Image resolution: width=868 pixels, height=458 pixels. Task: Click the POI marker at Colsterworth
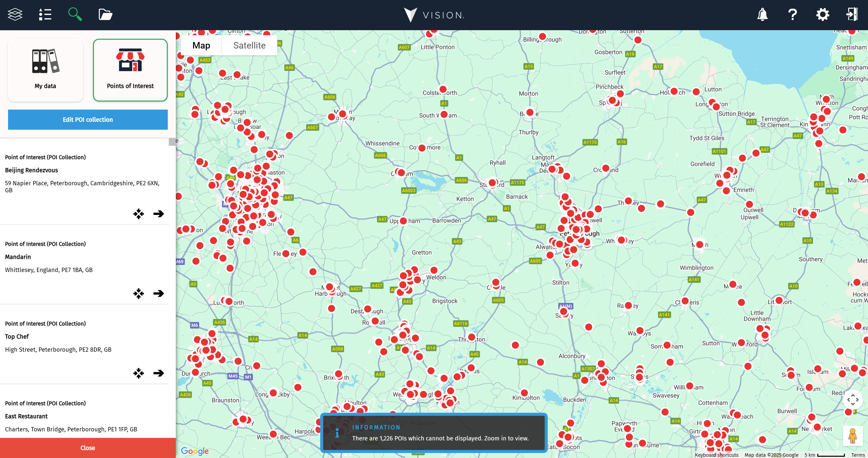(x=443, y=89)
